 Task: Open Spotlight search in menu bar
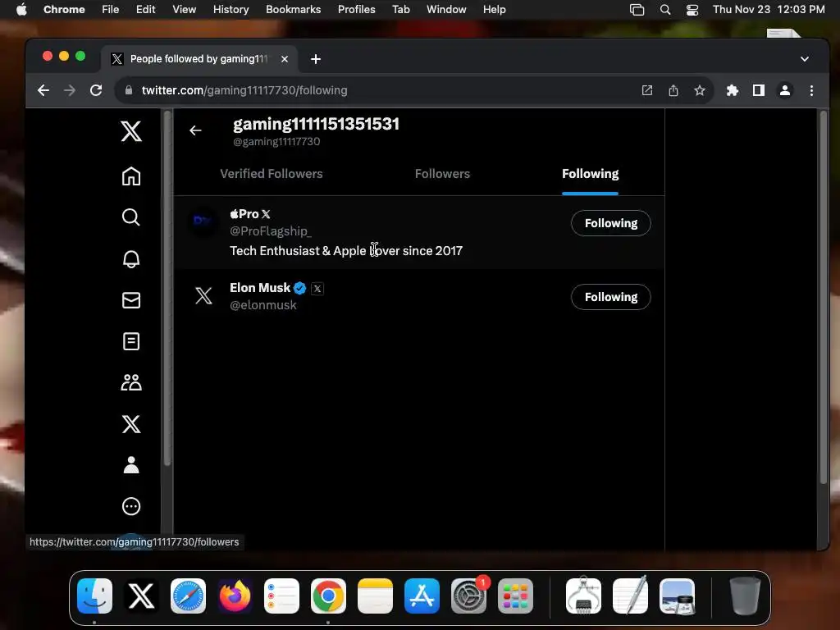tap(664, 10)
